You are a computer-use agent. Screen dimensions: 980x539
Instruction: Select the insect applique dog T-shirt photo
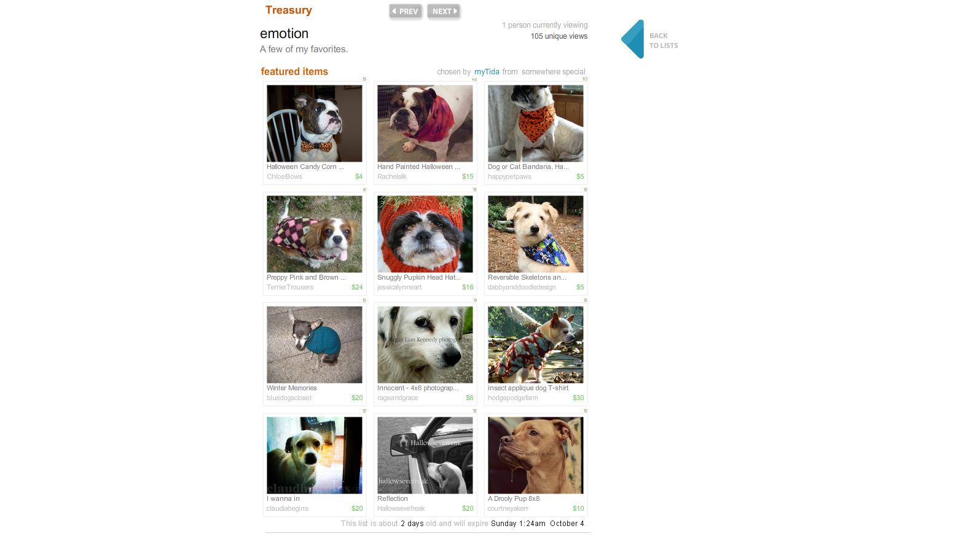click(x=536, y=345)
